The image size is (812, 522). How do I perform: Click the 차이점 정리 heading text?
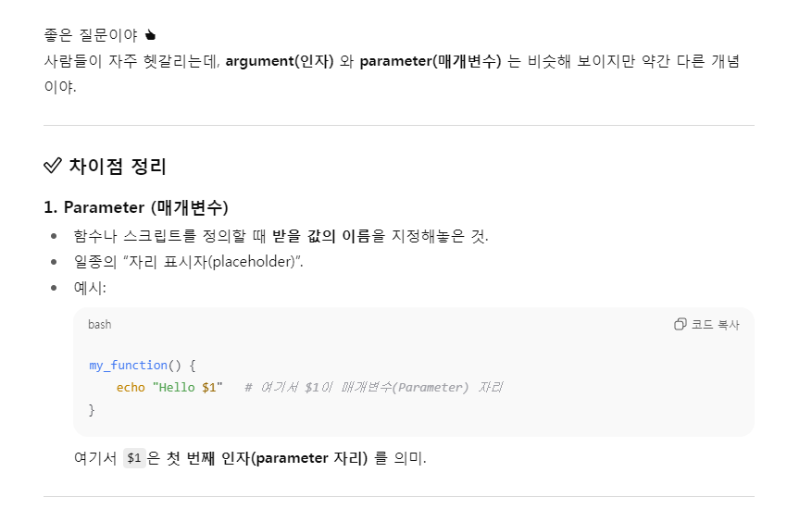[x=118, y=167]
